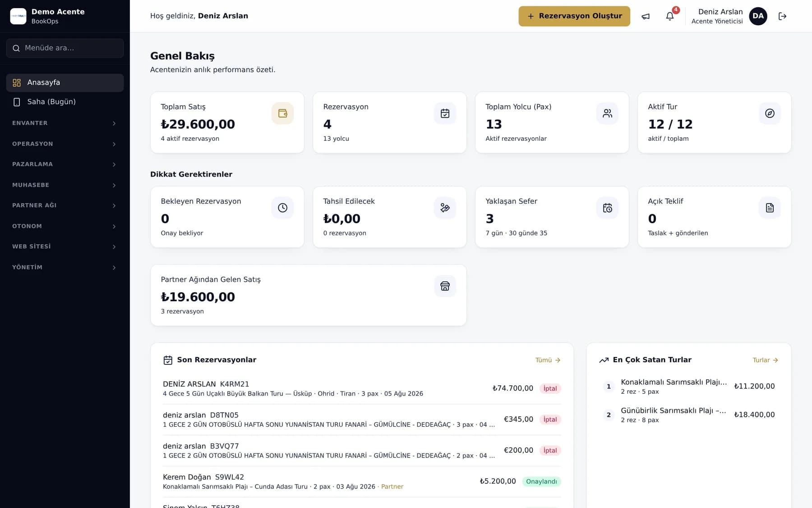Screen dimensions: 812x508
Task: Click the Genel Bakış heading
Action: [182, 56]
